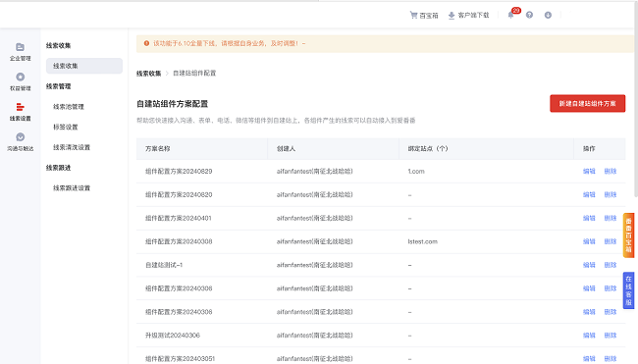This screenshot has width=638, height=364.
Task: Click the 自建站组件方案配置 page heading
Action: [172, 104]
